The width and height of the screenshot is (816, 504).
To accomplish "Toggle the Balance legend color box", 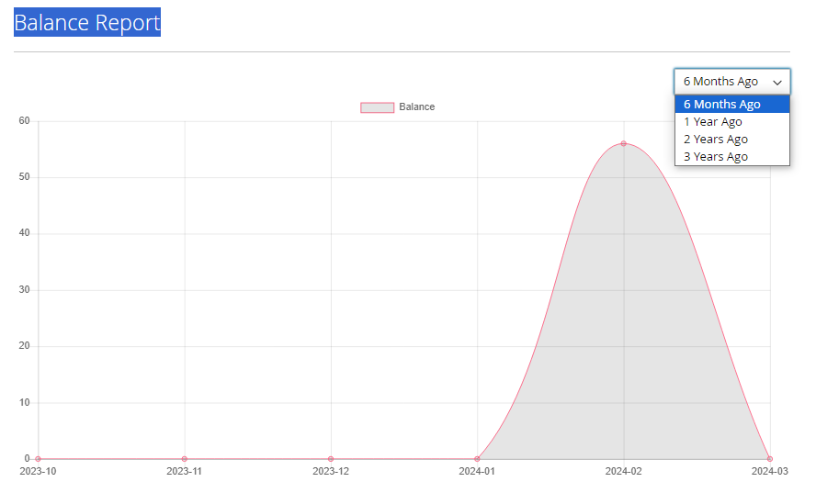I will (377, 107).
